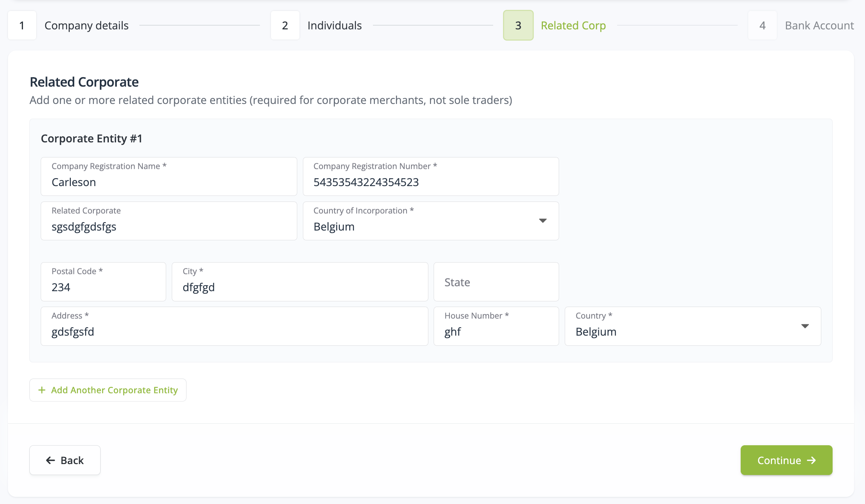The height and width of the screenshot is (504, 865).
Task: Click the Company Registration Number field
Action: (430, 176)
